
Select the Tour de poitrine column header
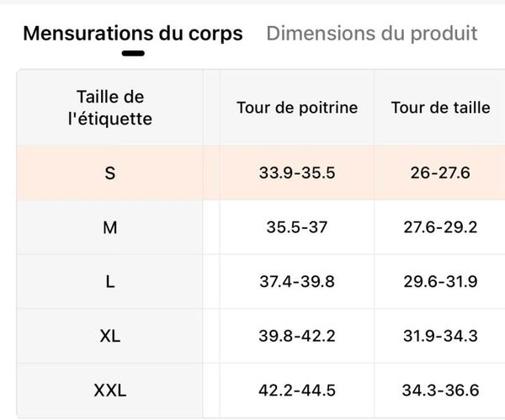point(297,108)
